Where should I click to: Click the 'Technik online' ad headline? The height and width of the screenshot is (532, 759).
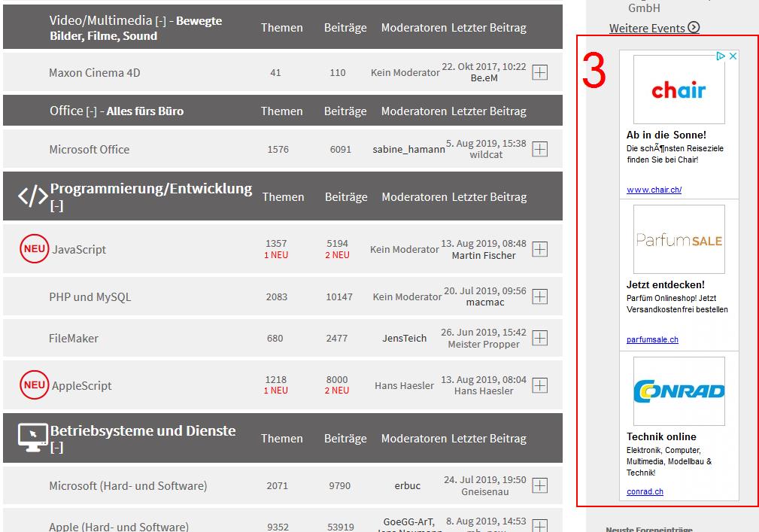[x=661, y=436]
